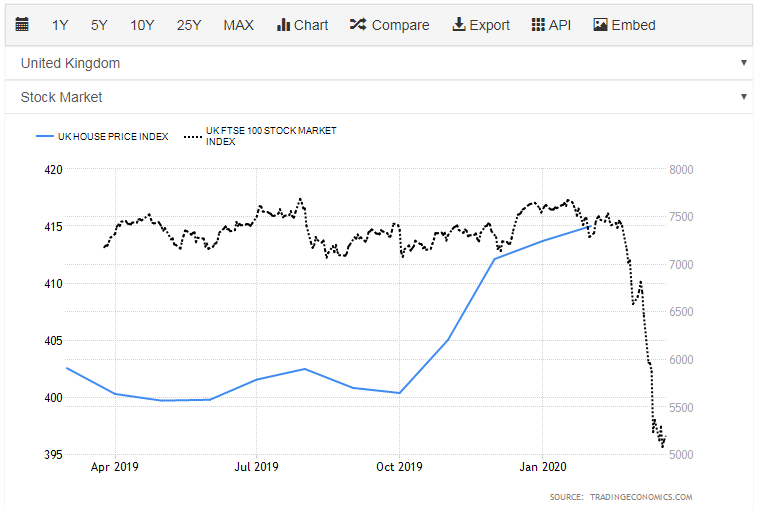Open the Stock Market indicator dropdown

tap(378, 97)
